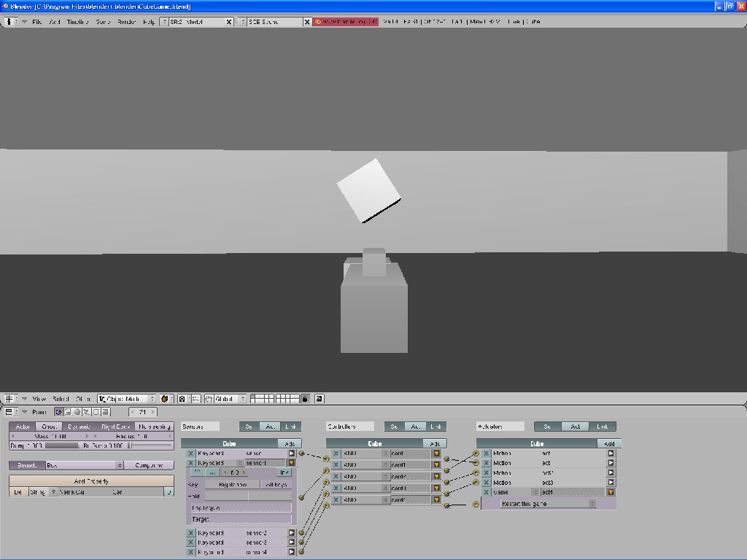The image size is (747, 560).
Task: Select the Script context button in Panels
Action: coord(68,412)
